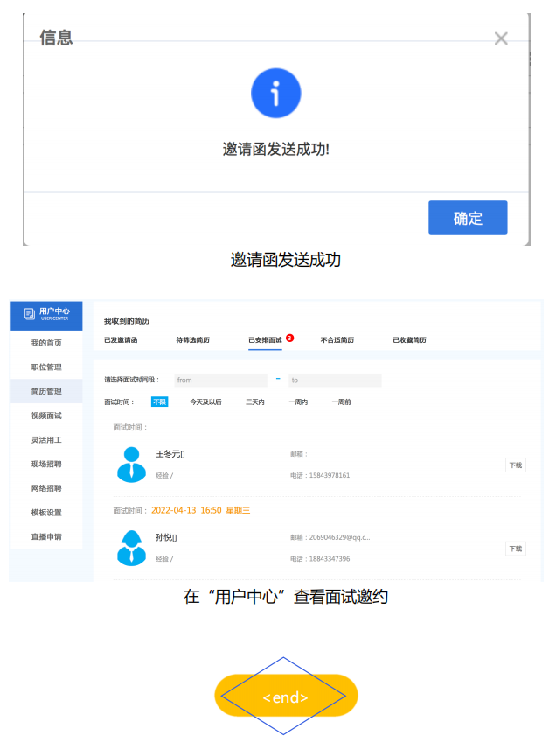Open 我的首页 in sidebar

(46, 343)
